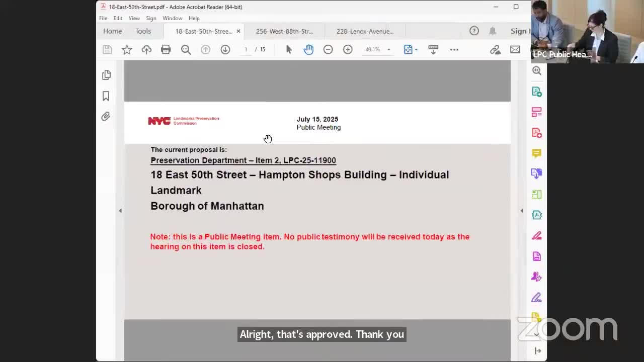The image size is (644, 362).
Task: Open the Bookmarks panel
Action: [x=106, y=96]
